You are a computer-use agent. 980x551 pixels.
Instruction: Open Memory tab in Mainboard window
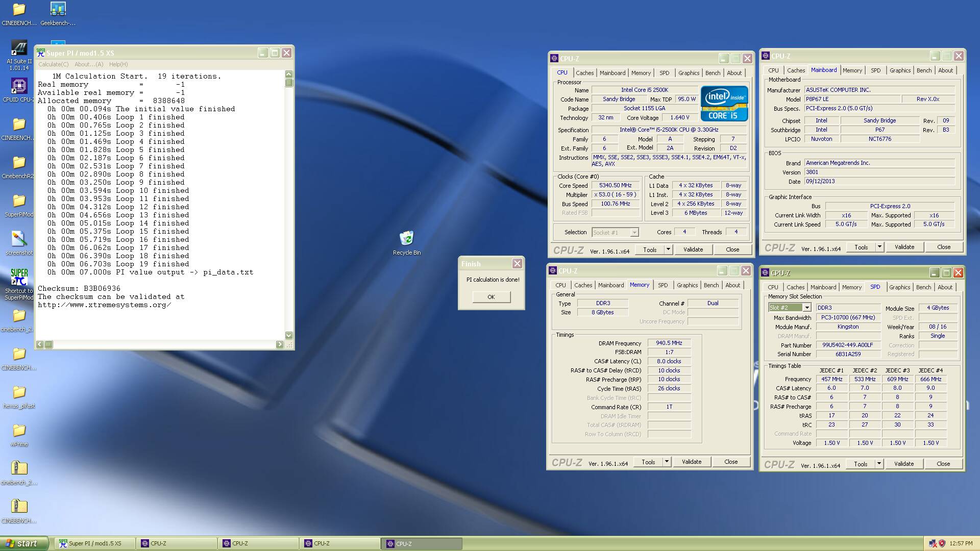[852, 70]
